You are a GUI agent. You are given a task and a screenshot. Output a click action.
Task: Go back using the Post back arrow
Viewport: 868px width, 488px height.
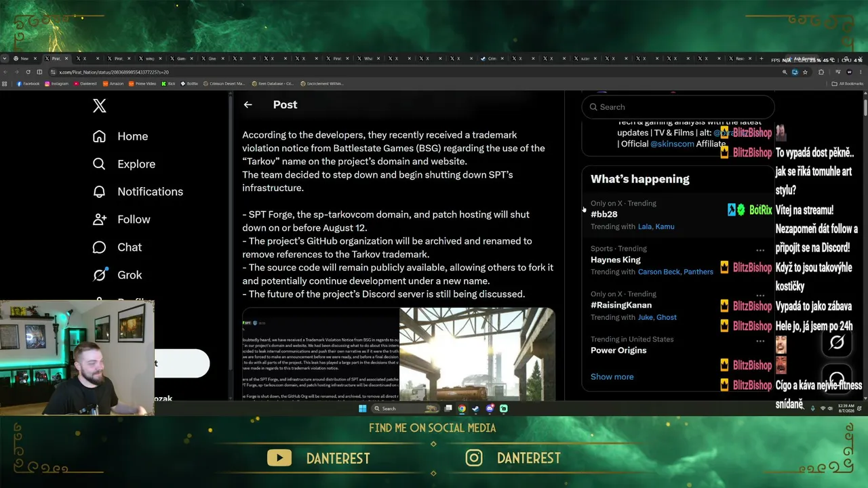pos(248,104)
